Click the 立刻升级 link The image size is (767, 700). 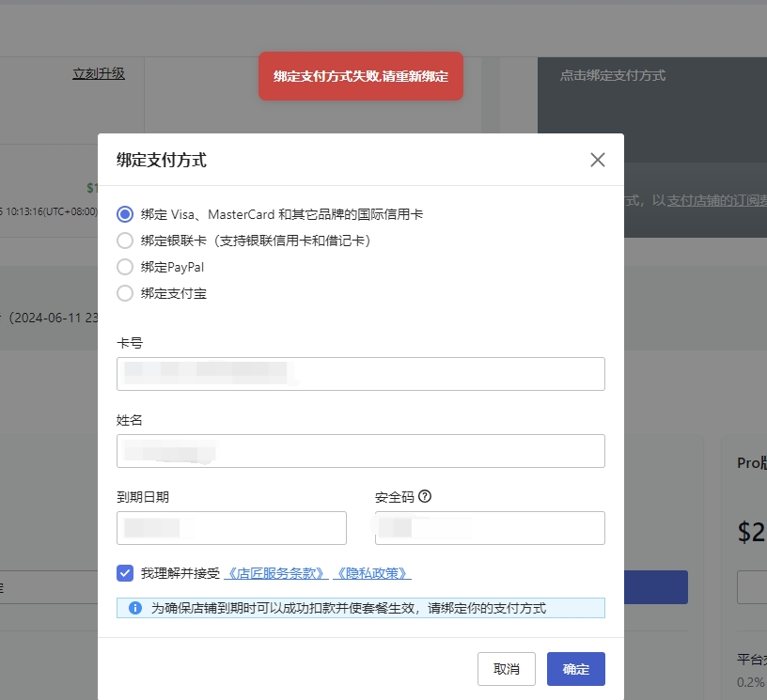click(x=99, y=73)
